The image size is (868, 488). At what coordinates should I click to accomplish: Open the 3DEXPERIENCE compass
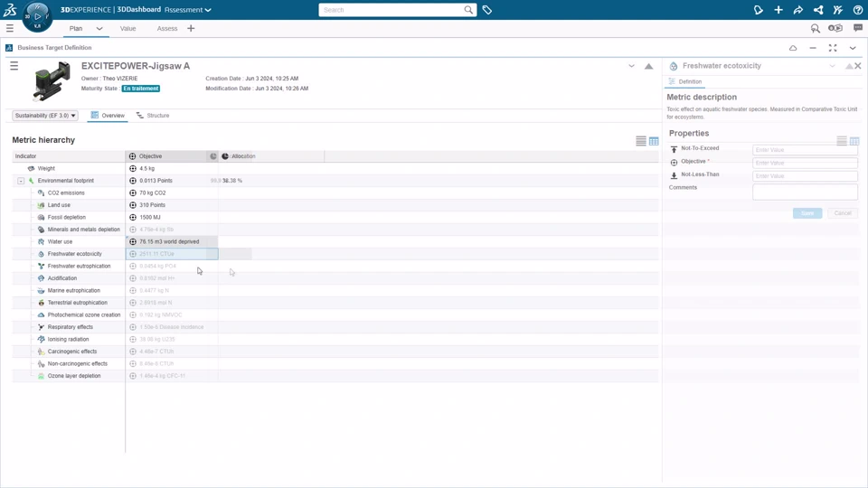(x=37, y=16)
